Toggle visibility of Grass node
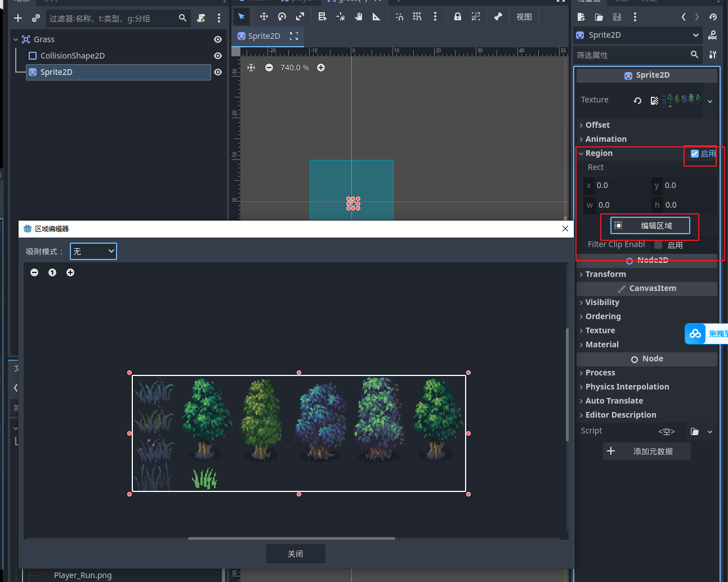 [218, 39]
